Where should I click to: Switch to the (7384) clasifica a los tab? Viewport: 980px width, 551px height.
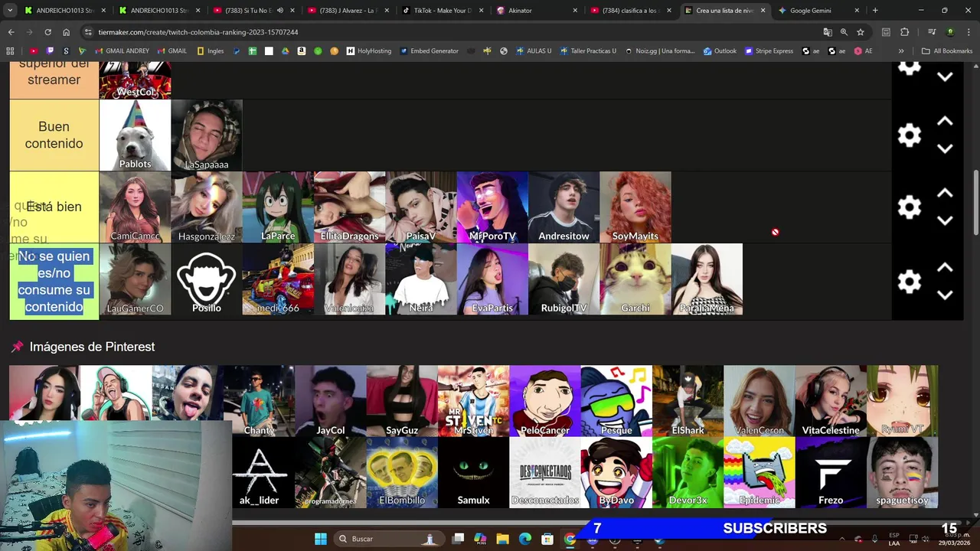pyautogui.click(x=629, y=11)
